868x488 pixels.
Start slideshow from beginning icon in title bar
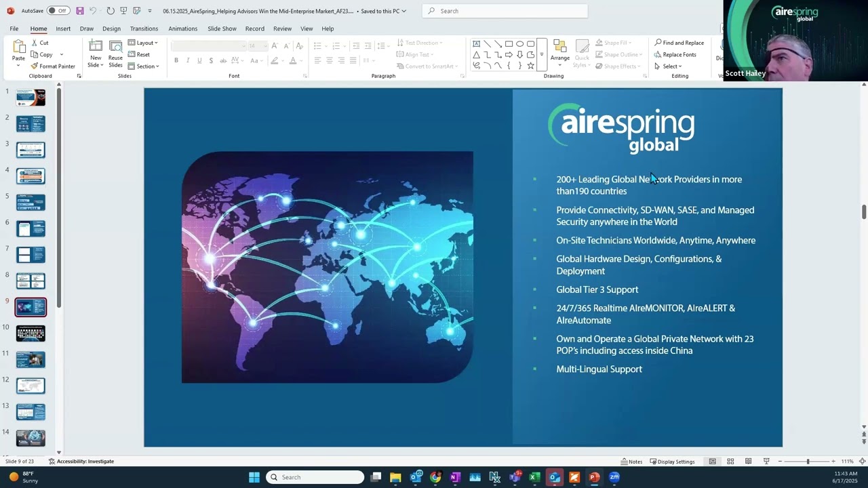coord(123,11)
